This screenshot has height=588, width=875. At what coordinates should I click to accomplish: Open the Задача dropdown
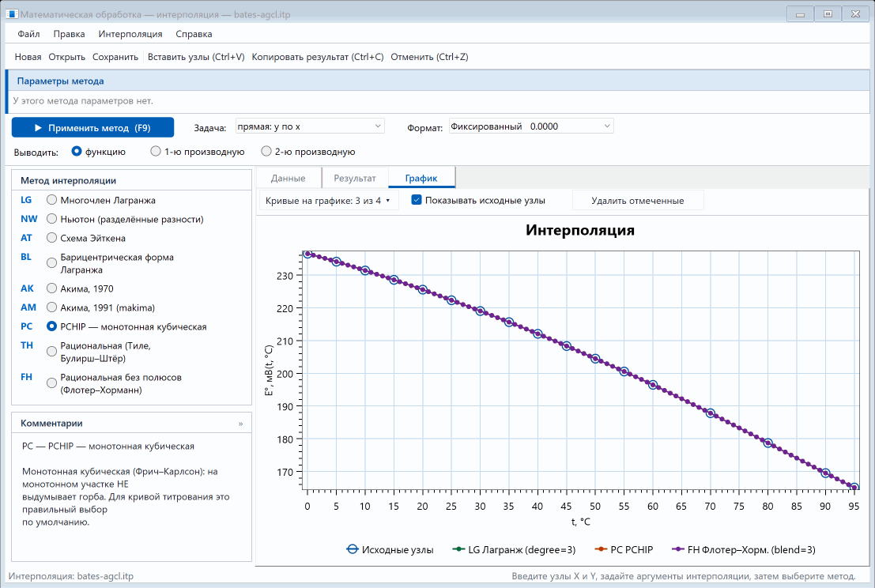click(x=310, y=126)
